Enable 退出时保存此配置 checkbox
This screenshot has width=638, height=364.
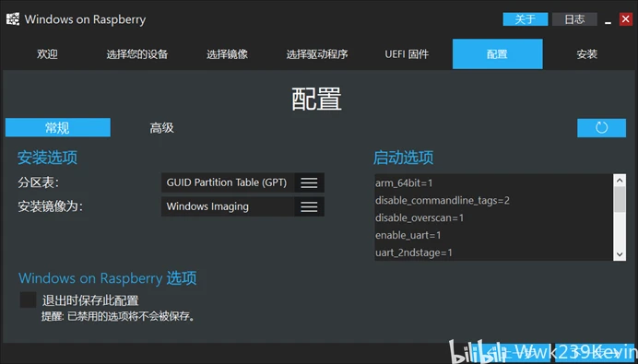[28, 300]
